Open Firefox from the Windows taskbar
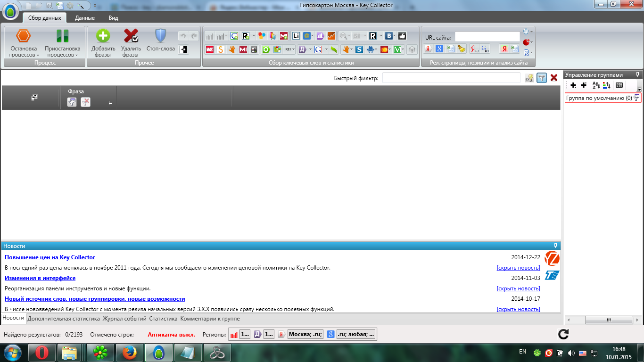The height and width of the screenshot is (362, 644). 129,352
